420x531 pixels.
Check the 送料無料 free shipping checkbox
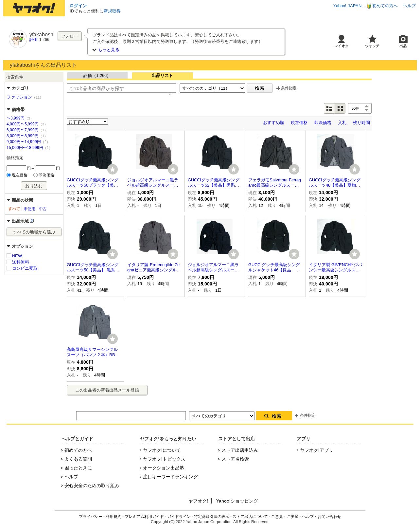click(x=9, y=262)
